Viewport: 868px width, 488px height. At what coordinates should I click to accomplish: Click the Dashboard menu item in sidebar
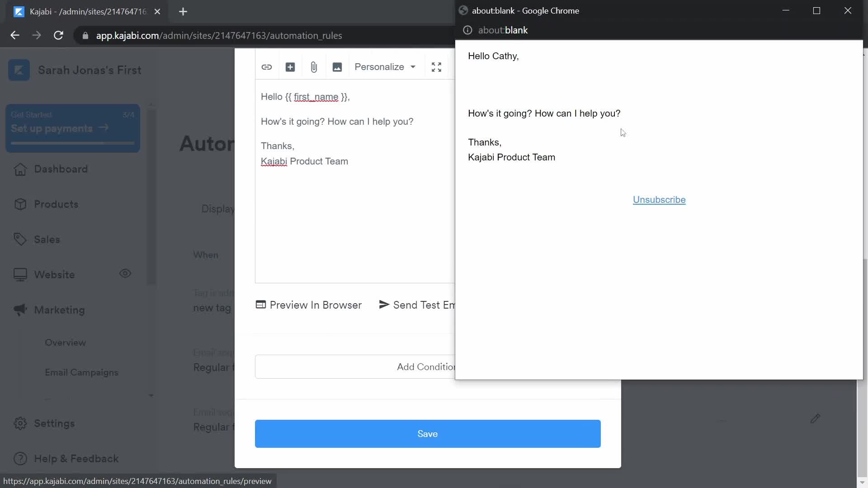point(61,169)
